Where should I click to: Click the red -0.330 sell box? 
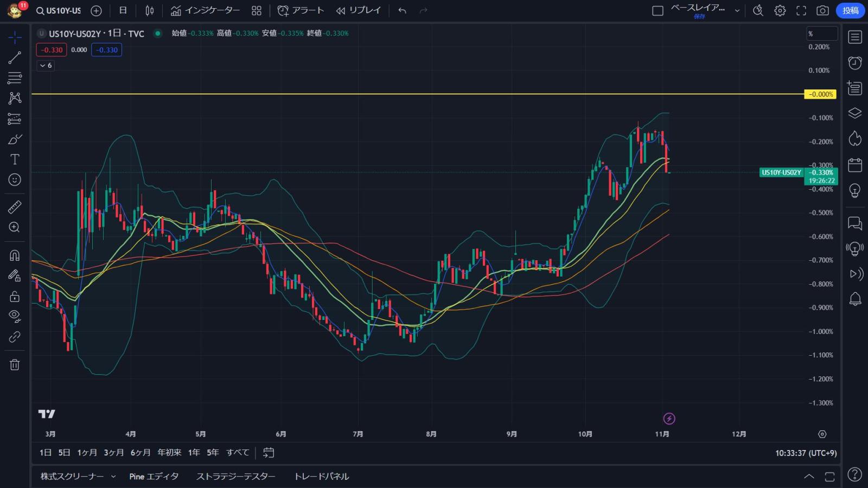pyautogui.click(x=52, y=50)
